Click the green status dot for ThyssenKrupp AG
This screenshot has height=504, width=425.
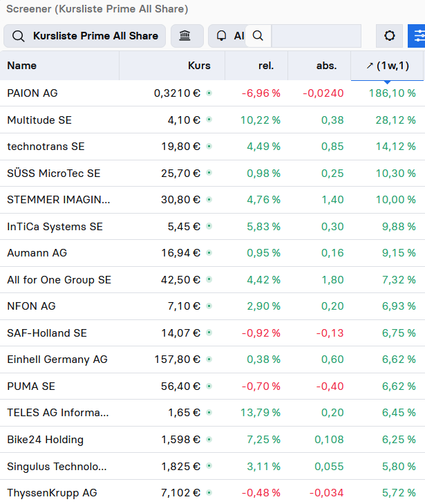[x=209, y=492]
